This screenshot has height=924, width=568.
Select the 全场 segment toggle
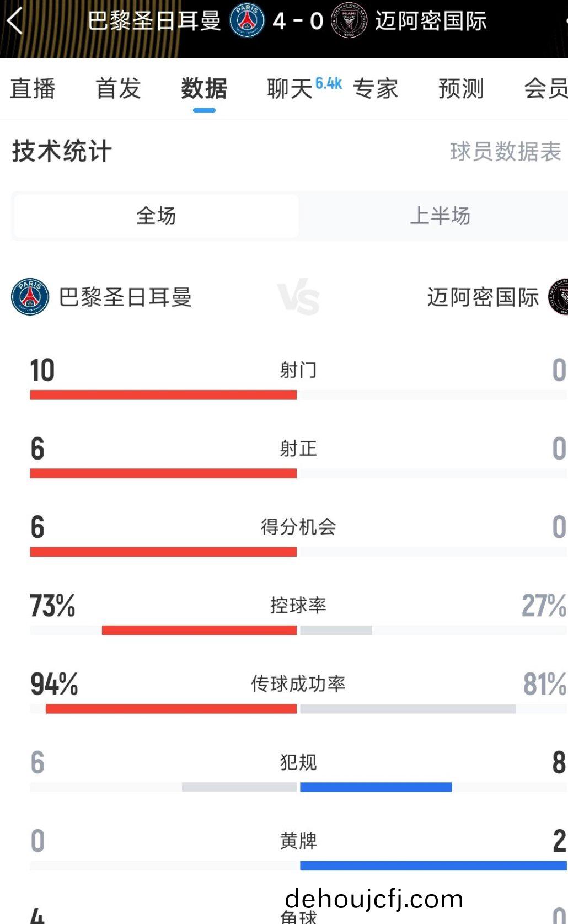click(x=156, y=216)
